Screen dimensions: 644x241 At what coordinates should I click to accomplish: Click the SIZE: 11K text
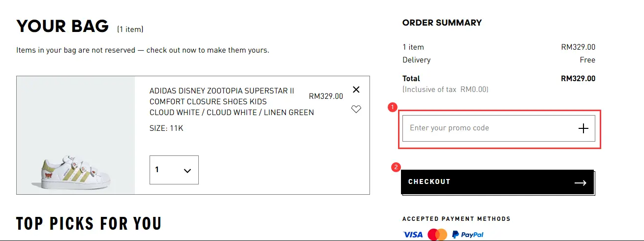coord(166,128)
